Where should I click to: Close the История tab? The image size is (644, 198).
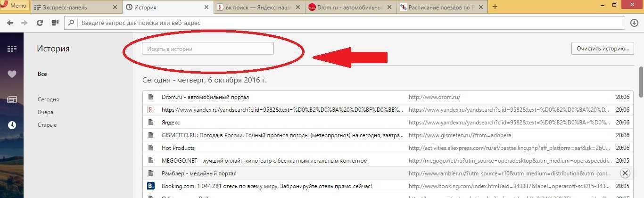pos(206,7)
